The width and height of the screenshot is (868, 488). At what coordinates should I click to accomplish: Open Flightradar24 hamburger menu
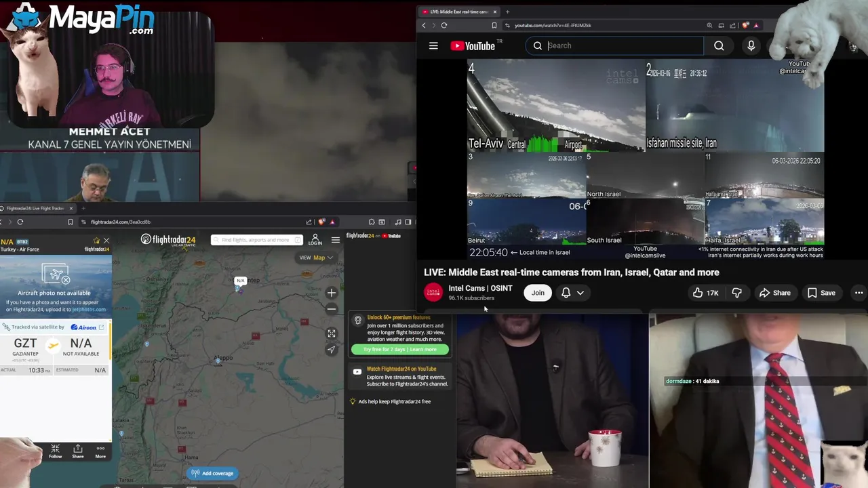click(336, 240)
